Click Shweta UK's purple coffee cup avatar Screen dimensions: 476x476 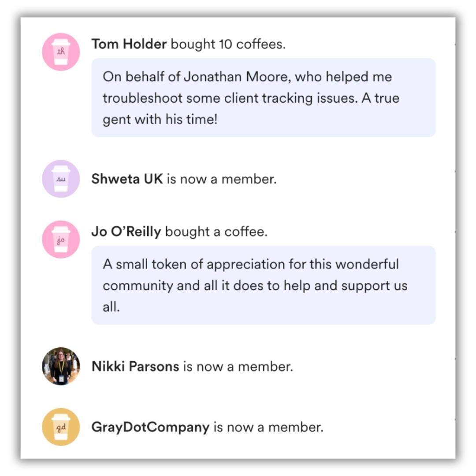(61, 178)
